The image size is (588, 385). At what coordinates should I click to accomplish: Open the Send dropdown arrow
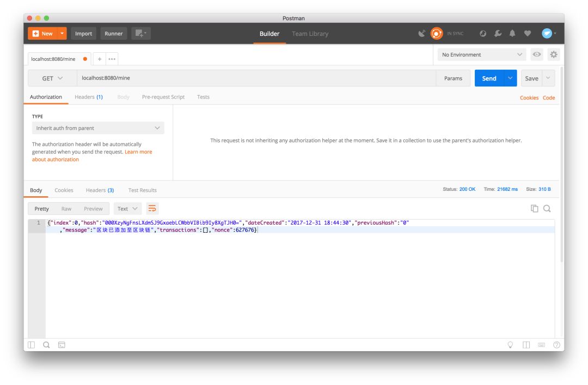pyautogui.click(x=510, y=78)
